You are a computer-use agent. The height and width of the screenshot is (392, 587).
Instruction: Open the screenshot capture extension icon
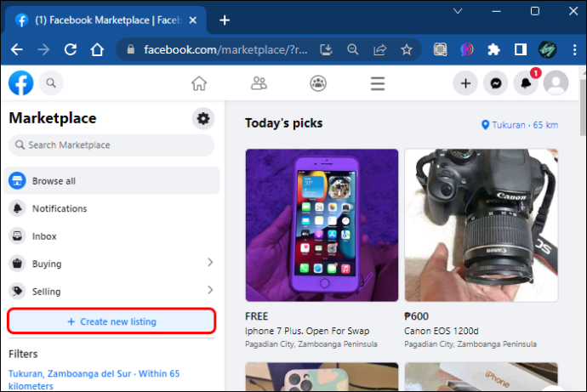pos(441,49)
